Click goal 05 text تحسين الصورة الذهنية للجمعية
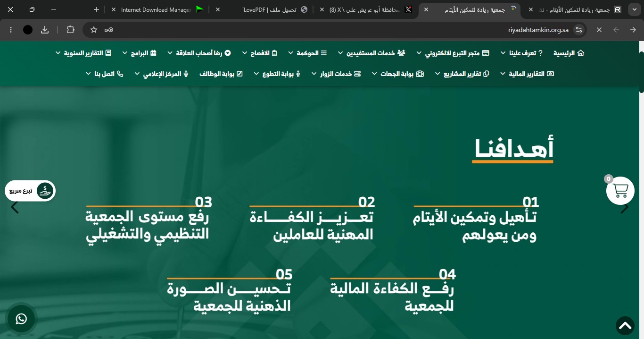644x339 pixels. click(229, 297)
